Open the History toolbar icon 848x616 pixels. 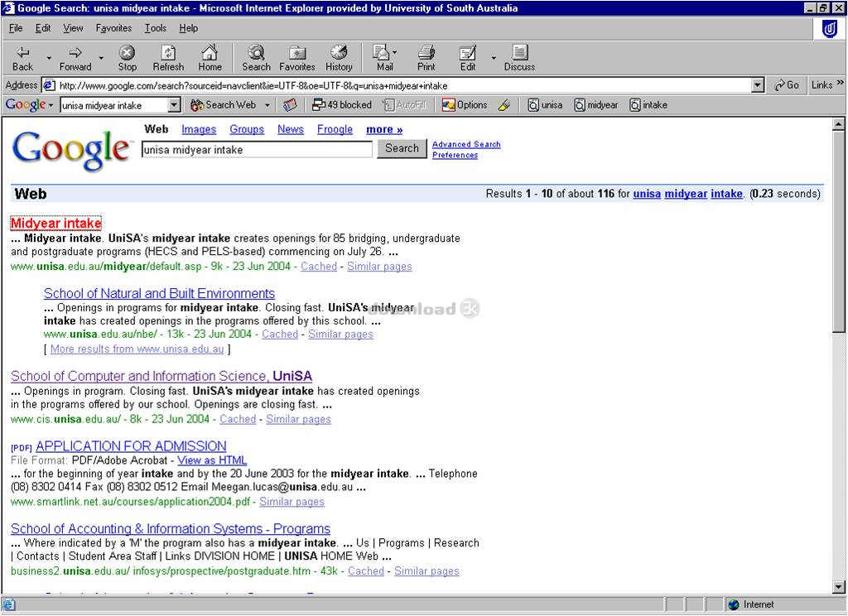(339, 59)
